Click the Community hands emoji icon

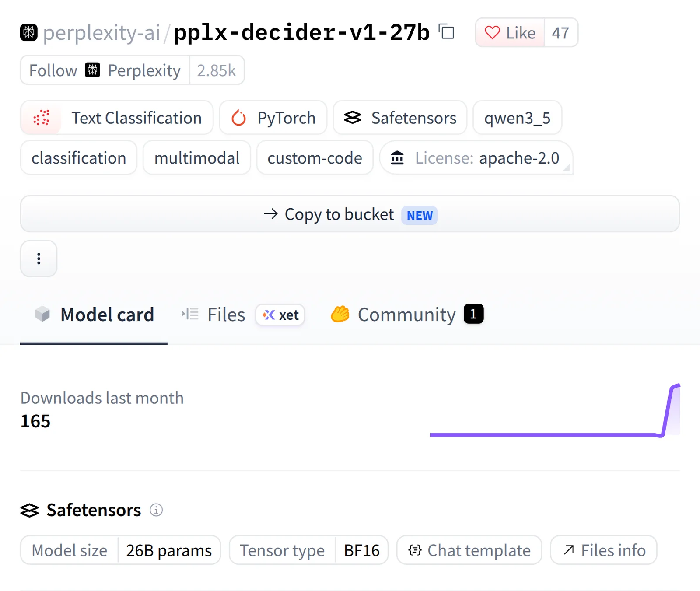pos(340,314)
